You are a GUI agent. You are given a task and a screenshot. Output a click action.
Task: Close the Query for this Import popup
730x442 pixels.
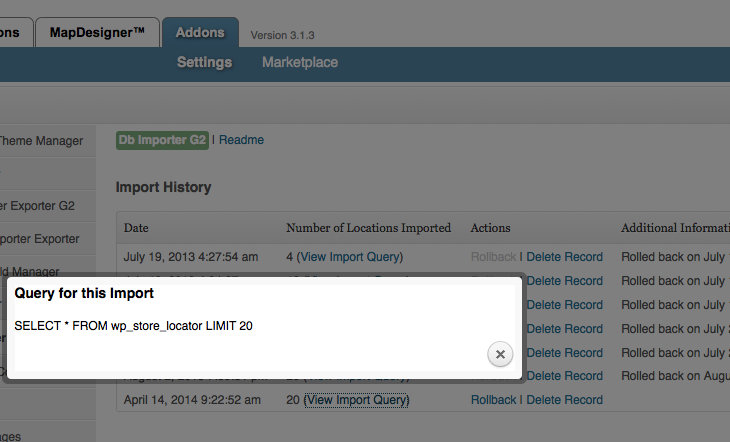(501, 354)
